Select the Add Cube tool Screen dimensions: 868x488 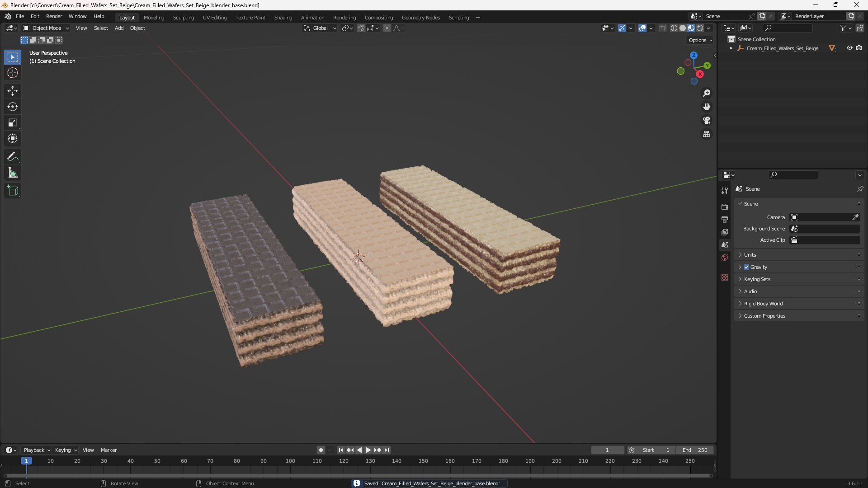(x=13, y=191)
